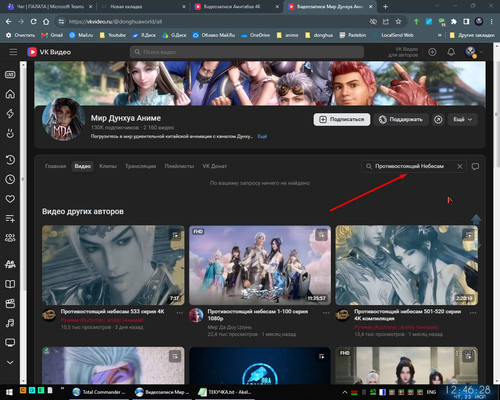This screenshot has width=500, height=400.
Task: Open thumbnail of 533 серия 4K video
Action: click(x=113, y=265)
